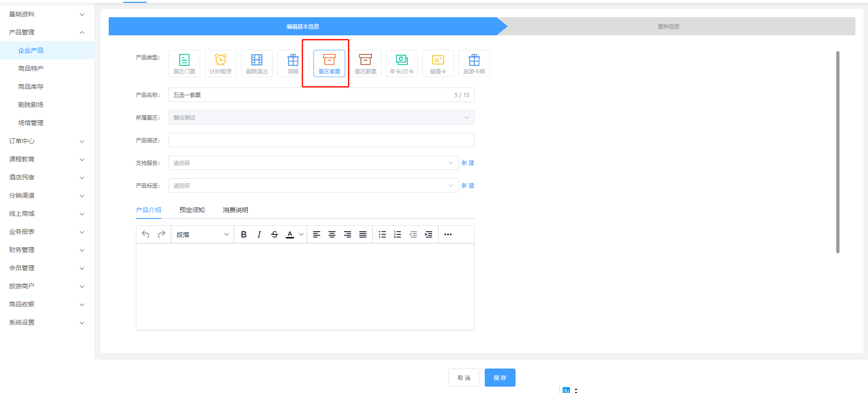Click into the 产品描述 input field
The image size is (868, 393).
click(321, 140)
